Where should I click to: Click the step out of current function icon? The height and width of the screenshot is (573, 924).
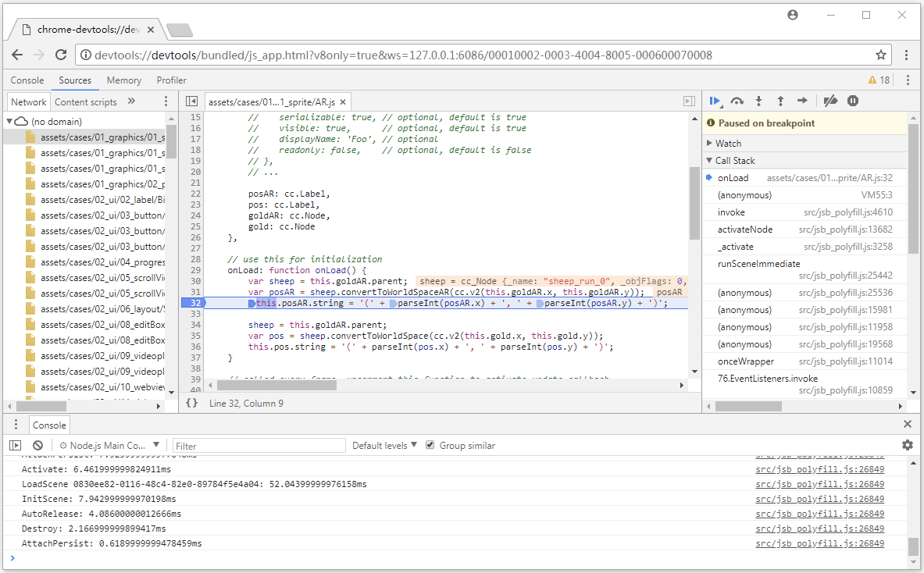tap(780, 101)
